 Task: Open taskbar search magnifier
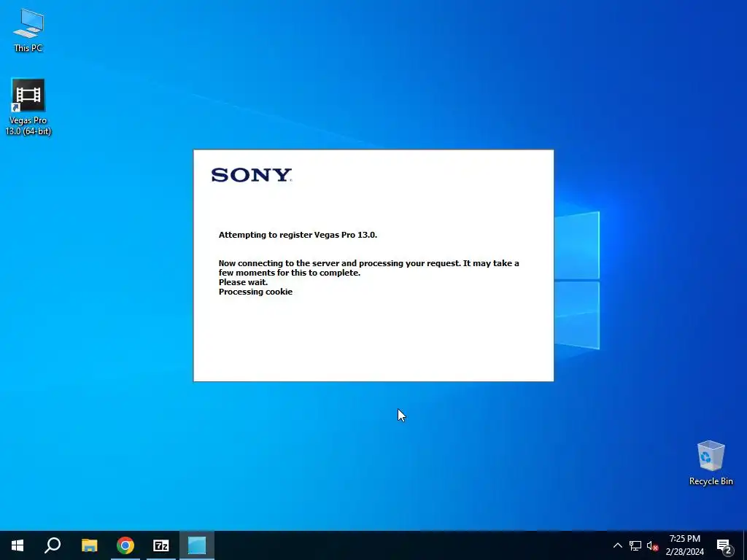tap(53, 545)
